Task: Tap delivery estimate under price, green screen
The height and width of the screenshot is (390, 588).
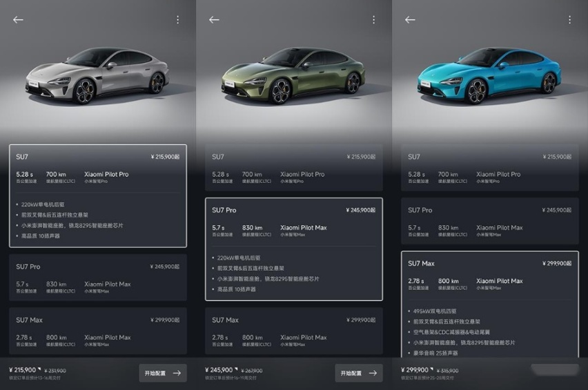Action: [x=231, y=378]
